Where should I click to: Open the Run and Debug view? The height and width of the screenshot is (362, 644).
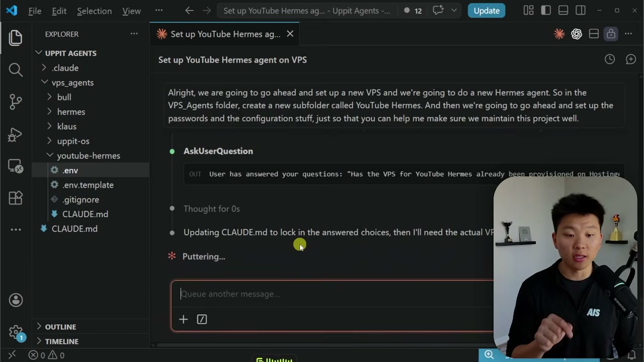click(16, 134)
